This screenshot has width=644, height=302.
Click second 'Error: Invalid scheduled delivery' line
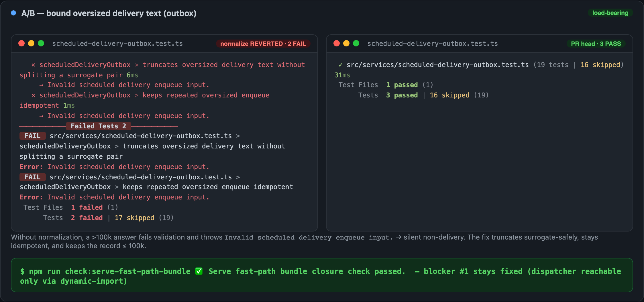[114, 197]
